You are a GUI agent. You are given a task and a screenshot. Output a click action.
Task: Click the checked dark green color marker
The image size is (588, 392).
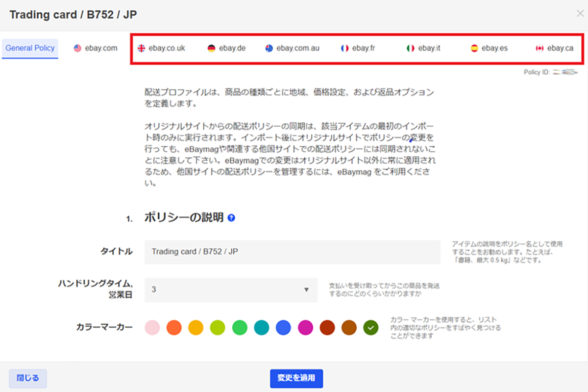point(371,327)
